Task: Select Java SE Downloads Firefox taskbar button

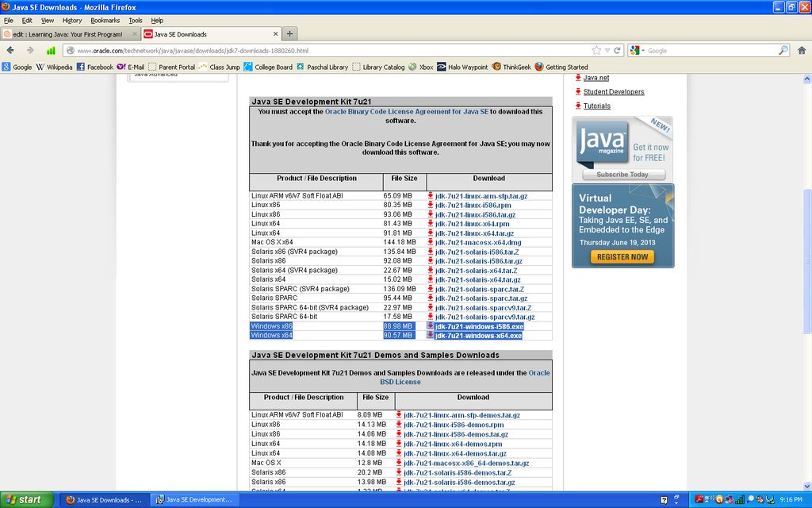Action: pos(104,500)
